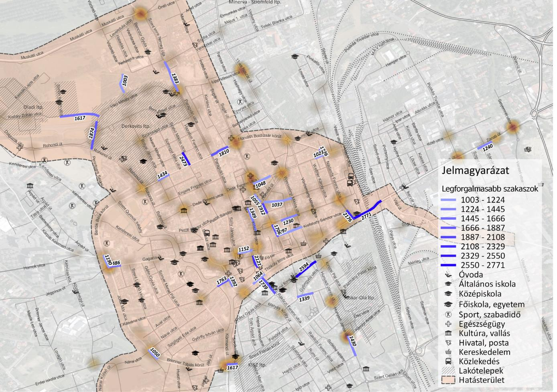Click the Lakótelepek hatched swatch in legend

click(x=448, y=371)
